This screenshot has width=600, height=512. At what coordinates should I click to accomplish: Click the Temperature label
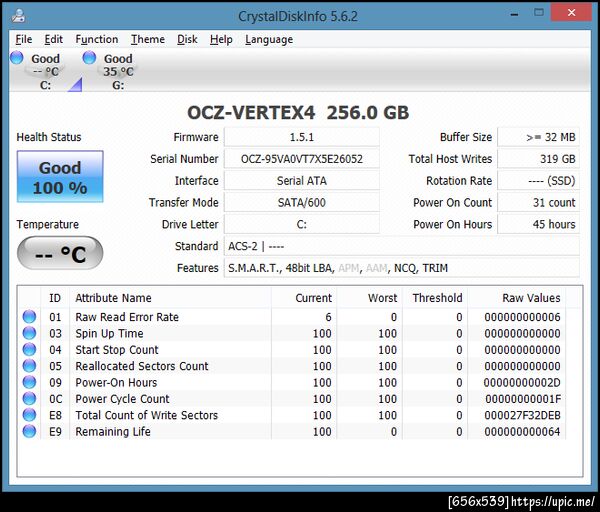point(48,224)
